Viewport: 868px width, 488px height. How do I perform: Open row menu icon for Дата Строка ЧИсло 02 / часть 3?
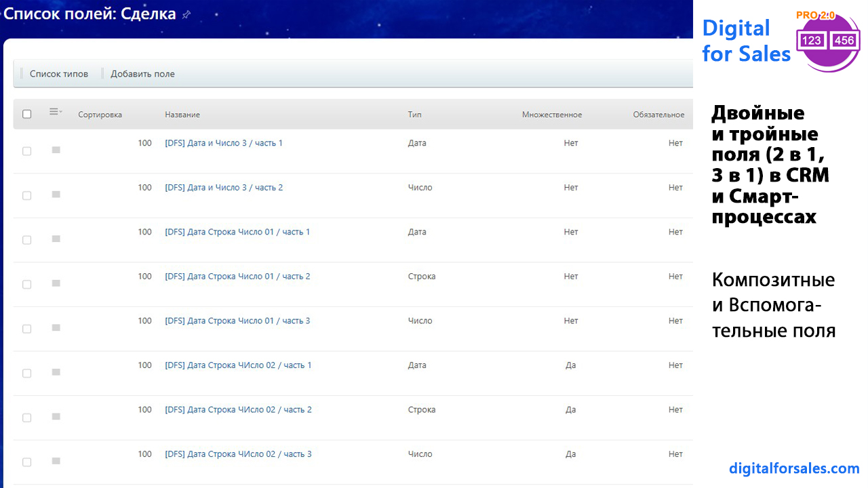pos(56,461)
